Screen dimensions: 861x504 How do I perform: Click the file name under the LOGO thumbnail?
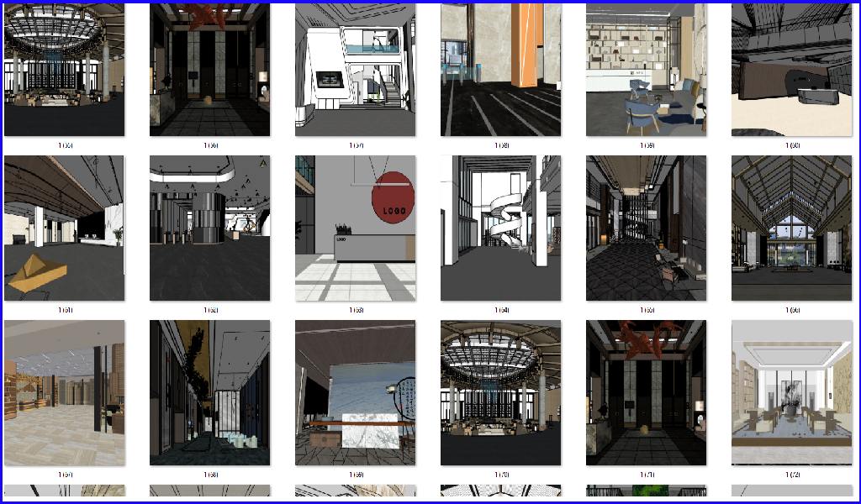tap(356, 311)
